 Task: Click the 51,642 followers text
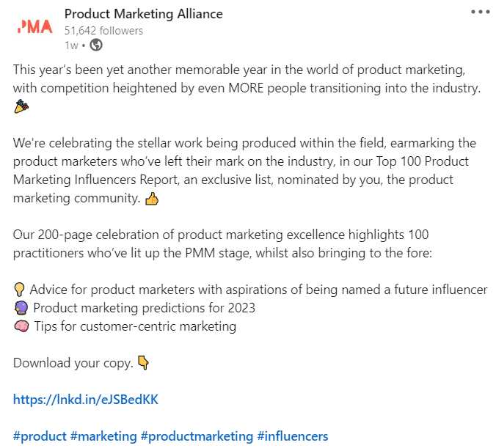pos(103,31)
